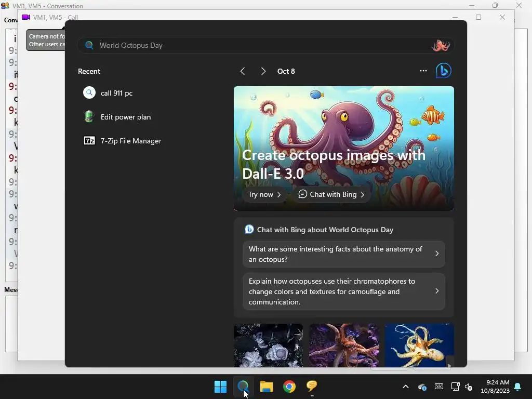Click the 7-Zip app icon
The width and height of the screenshot is (532, 399).
[x=89, y=140]
